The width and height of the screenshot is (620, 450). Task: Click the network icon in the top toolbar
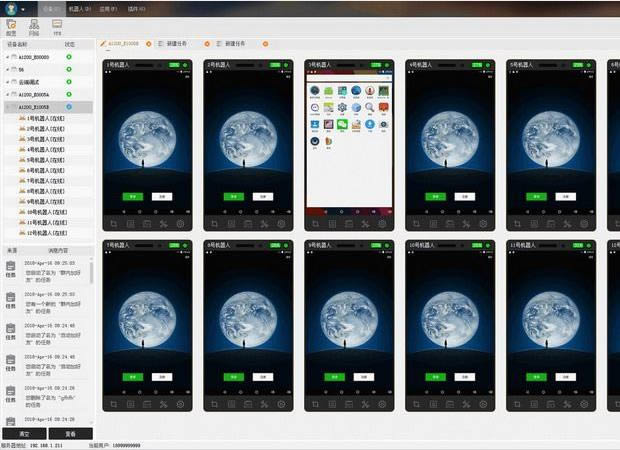(34, 25)
